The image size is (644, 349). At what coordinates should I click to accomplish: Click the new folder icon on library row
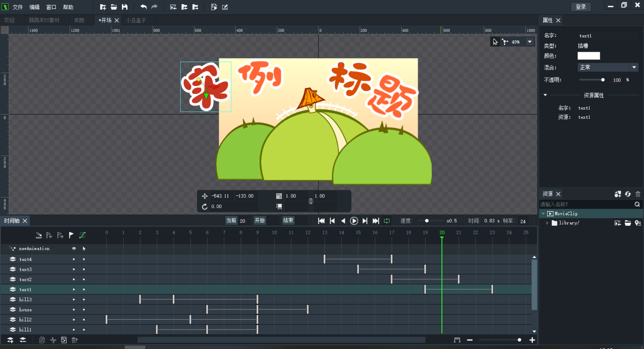click(x=628, y=223)
